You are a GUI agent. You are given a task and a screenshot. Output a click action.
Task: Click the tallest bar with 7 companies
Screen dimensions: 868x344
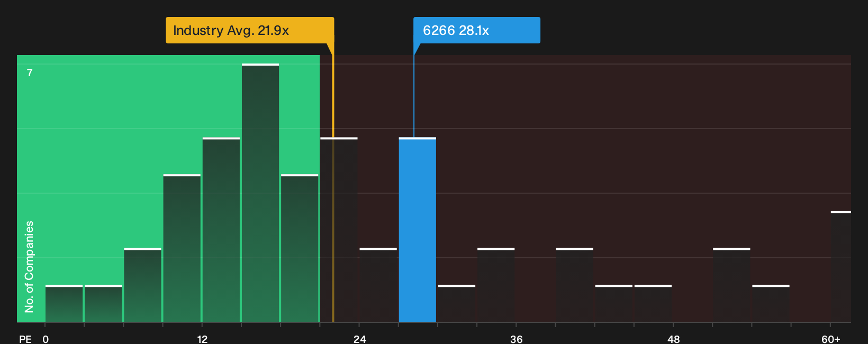pos(260,193)
